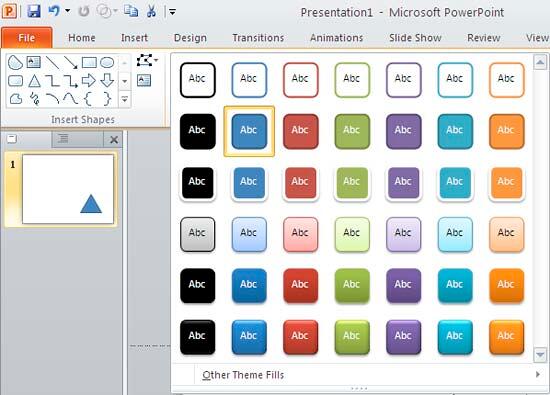This screenshot has height=395, width=550.
Task: Select the Rectangle shape
Action: coord(89,62)
